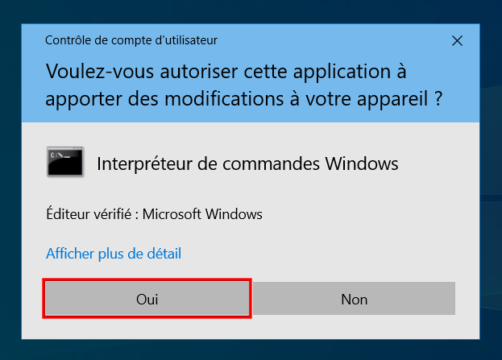The height and width of the screenshot is (360, 502).
Task: Click the Contrôle de compte d'utilisateur title
Action: point(131,40)
